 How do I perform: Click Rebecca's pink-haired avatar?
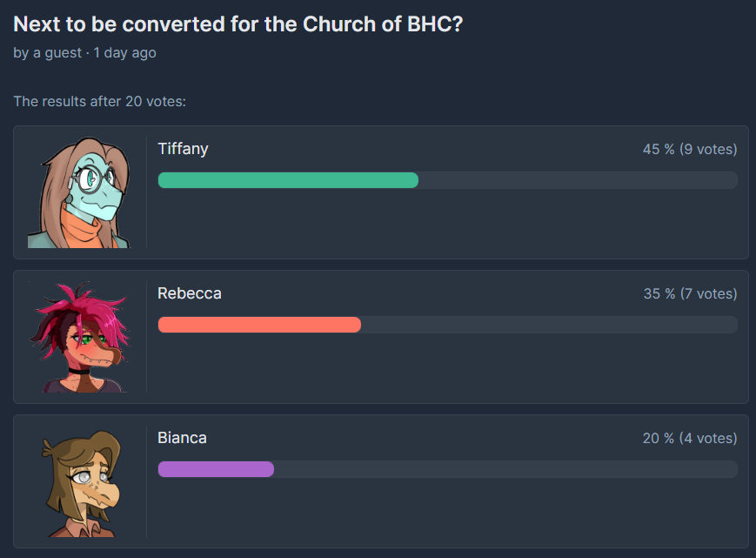(x=79, y=337)
